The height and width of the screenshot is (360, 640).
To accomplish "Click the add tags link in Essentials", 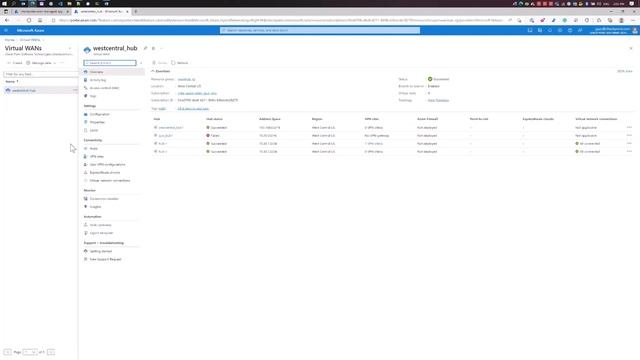I will click(x=193, y=109).
